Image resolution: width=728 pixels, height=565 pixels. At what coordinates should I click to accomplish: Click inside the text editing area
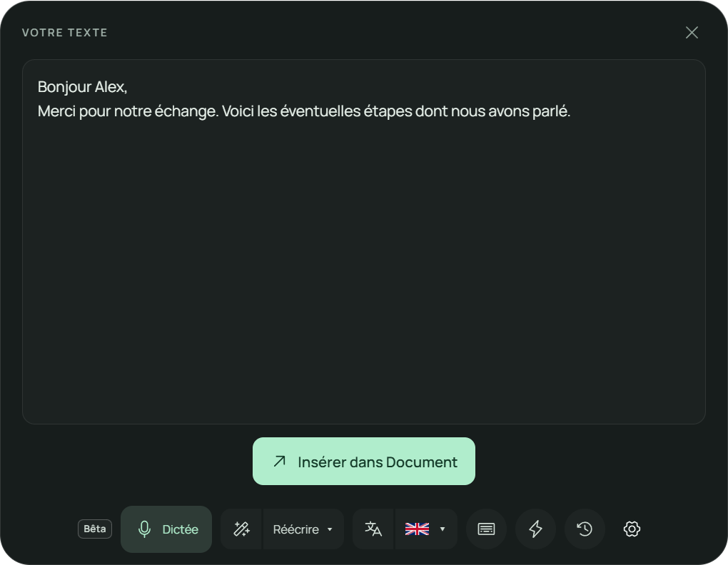[364, 242]
